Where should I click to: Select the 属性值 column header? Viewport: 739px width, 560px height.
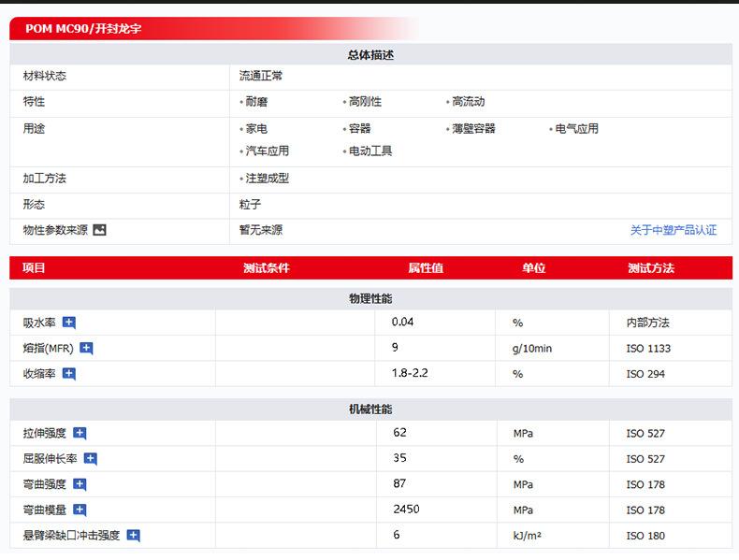click(x=426, y=268)
